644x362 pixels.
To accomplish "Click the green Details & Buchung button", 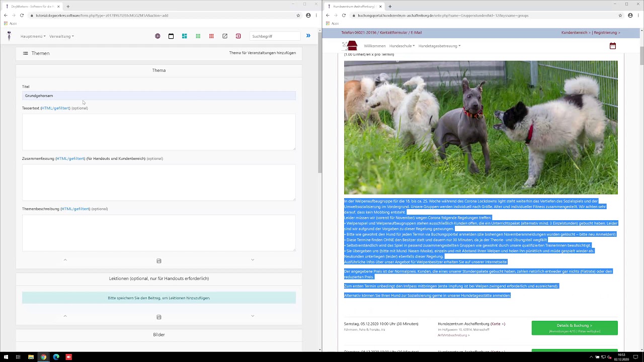I will (x=575, y=328).
